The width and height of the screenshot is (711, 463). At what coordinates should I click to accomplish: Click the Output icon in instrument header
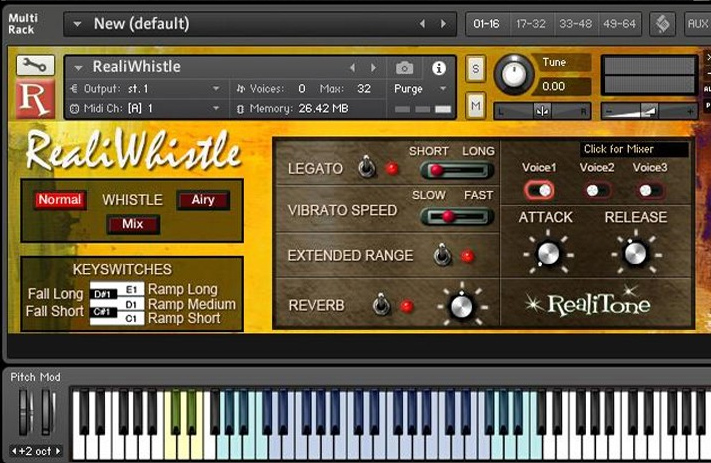point(74,88)
